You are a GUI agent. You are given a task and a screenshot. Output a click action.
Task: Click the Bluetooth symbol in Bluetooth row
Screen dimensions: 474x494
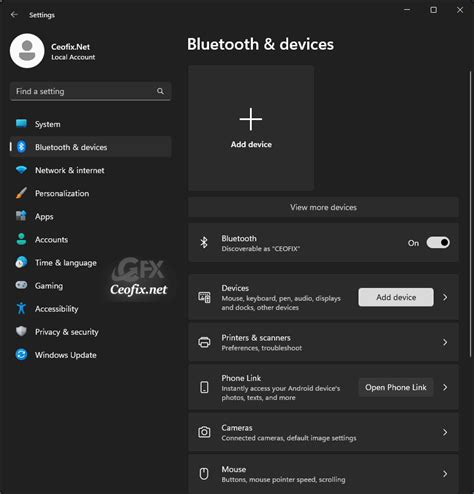pyautogui.click(x=204, y=242)
